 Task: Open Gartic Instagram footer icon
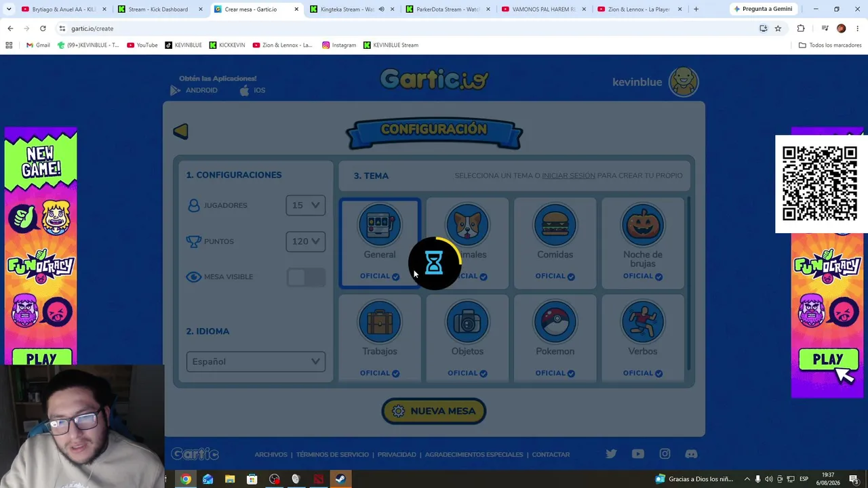[x=665, y=454]
